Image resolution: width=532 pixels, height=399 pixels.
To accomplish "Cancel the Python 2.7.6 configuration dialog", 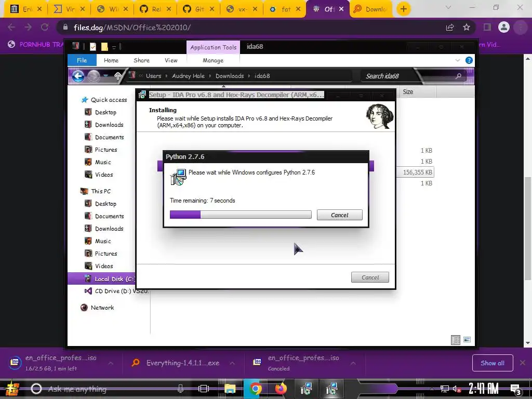I will pyautogui.click(x=339, y=215).
